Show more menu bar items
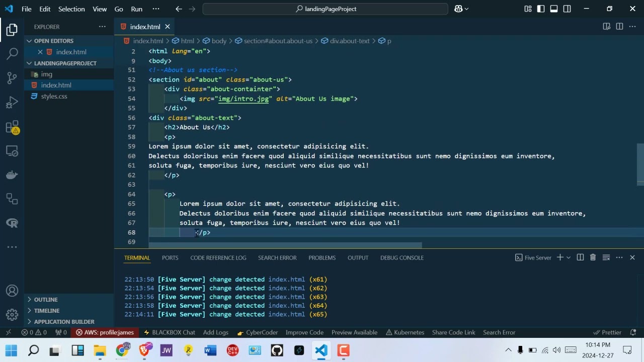Screen dimensions: 644x362 point(155,9)
